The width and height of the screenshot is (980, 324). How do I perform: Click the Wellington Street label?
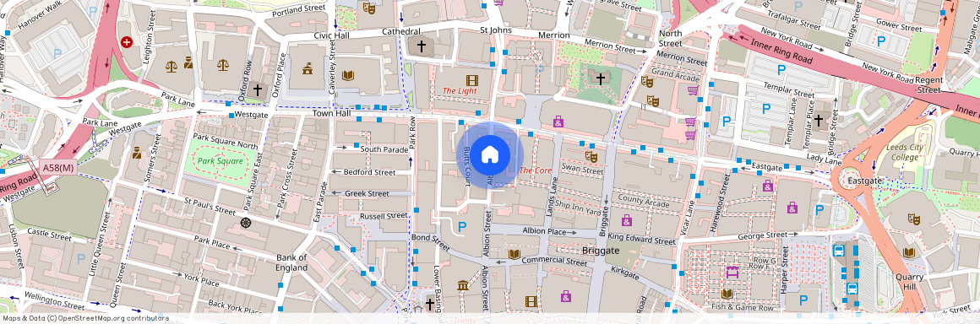tap(54, 301)
